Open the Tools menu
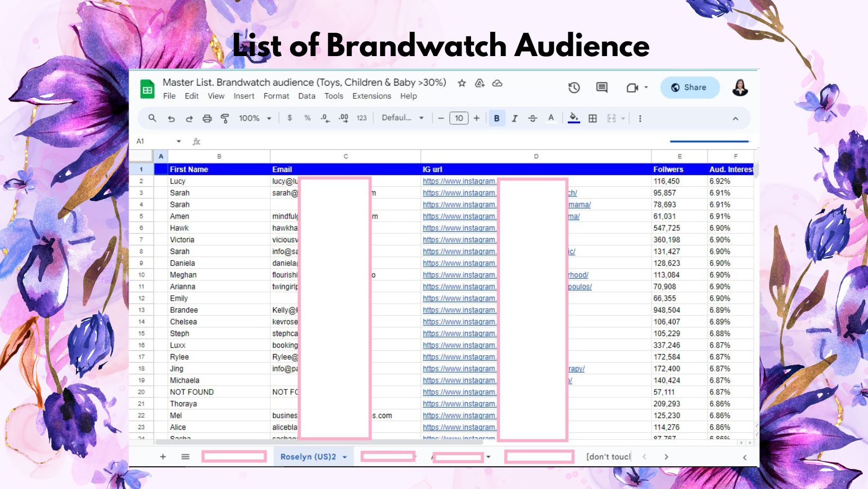 pos(334,96)
